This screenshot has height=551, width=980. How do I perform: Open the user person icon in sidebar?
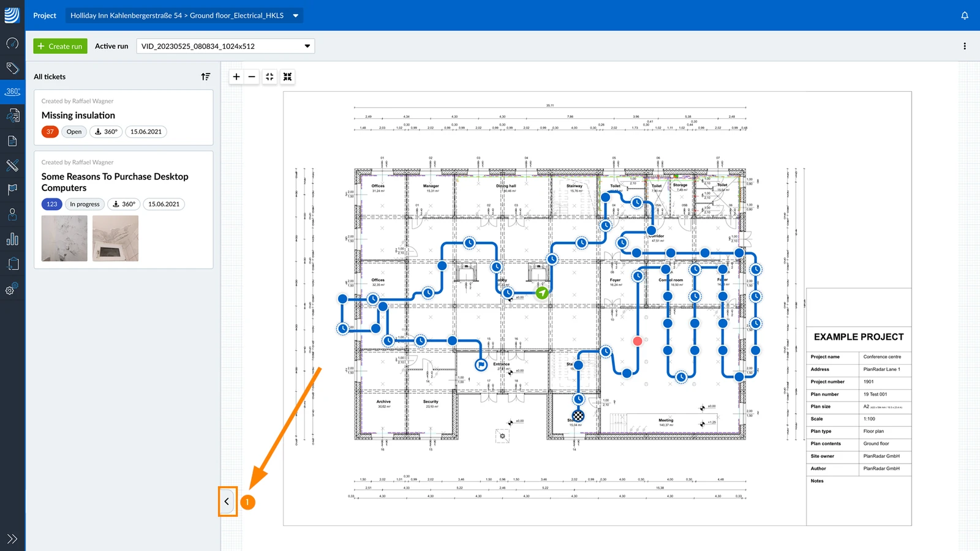[x=12, y=214]
